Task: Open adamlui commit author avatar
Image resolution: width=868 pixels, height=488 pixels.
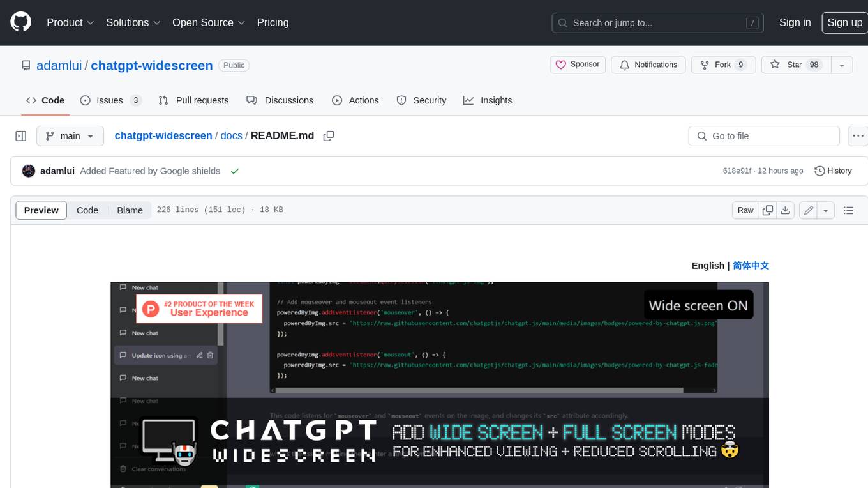Action: point(29,171)
